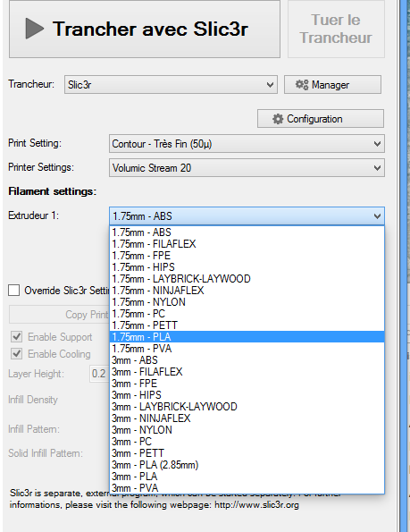Open the http://www.slic3r.org webpage link

257,505
